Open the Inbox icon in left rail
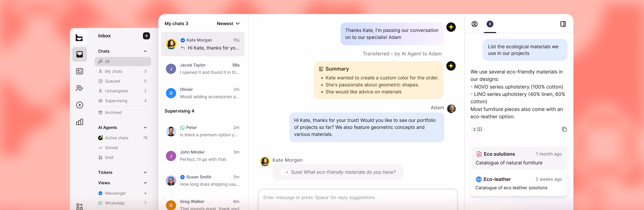 79,54
